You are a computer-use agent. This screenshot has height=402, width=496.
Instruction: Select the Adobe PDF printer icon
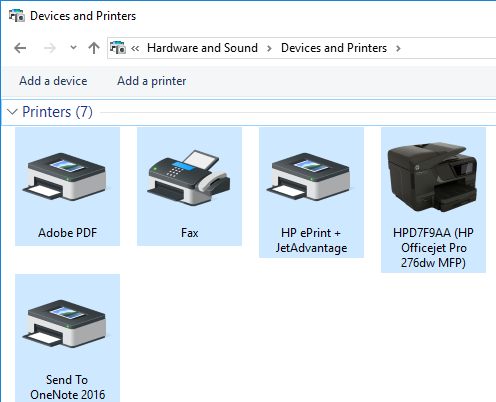64,176
